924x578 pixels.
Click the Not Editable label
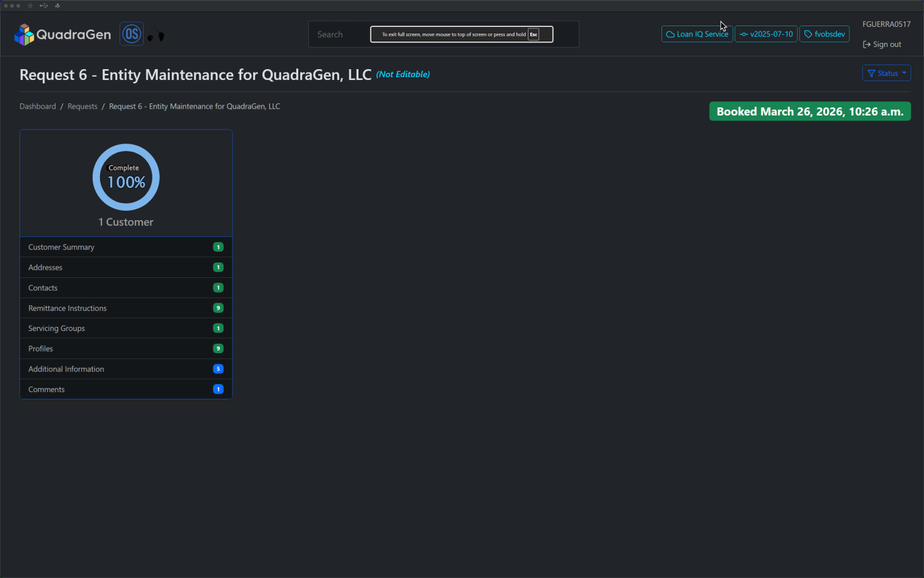click(403, 75)
